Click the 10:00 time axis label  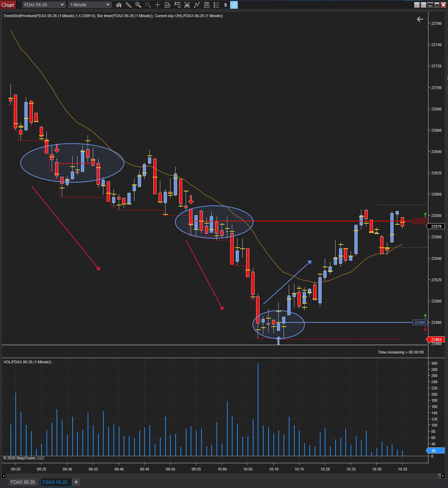coord(222,469)
